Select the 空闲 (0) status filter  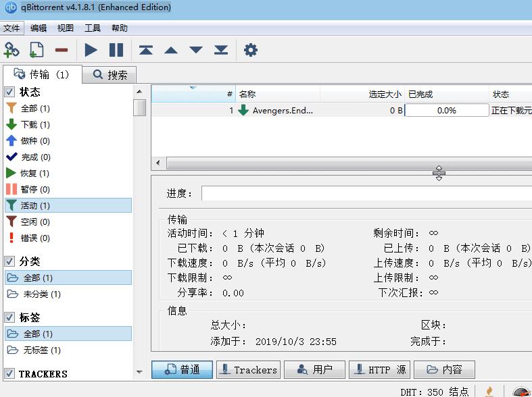point(68,221)
